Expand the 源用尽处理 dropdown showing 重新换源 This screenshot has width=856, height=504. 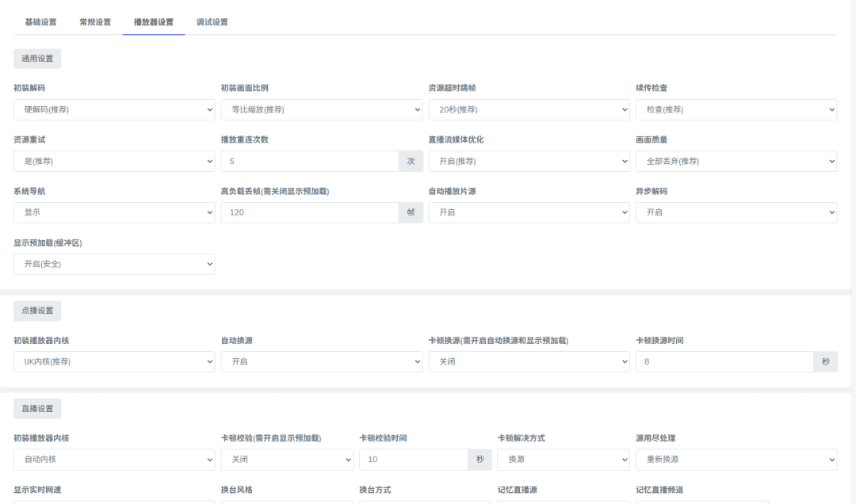click(736, 460)
